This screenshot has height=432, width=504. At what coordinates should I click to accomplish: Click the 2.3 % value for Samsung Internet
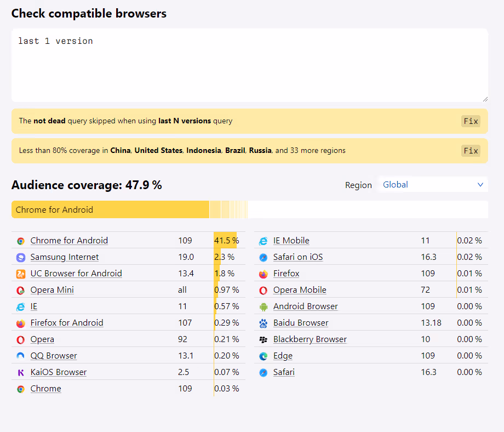point(225,257)
